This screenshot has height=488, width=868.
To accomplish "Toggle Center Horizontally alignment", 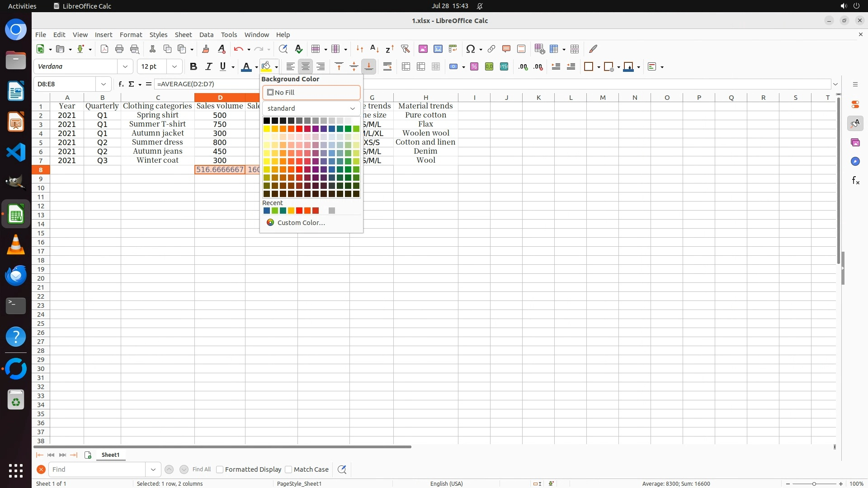I will click(x=306, y=67).
